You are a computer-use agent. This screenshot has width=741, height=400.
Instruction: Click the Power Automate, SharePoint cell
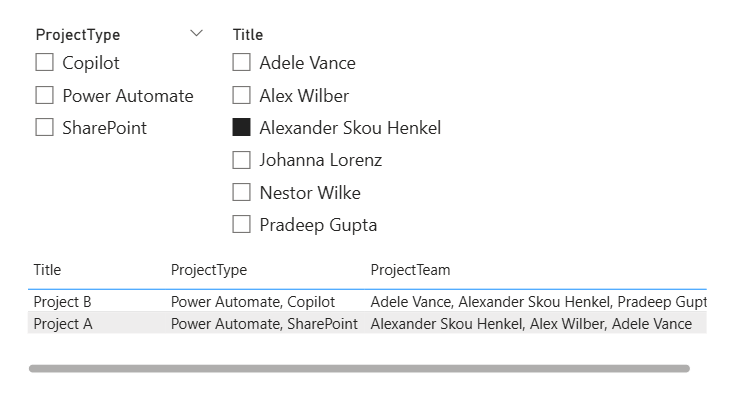[x=264, y=324]
